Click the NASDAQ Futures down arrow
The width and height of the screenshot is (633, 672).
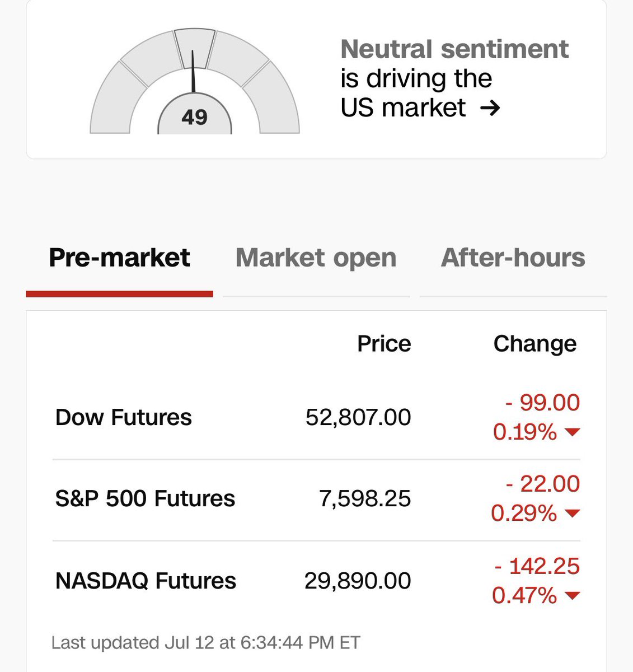pos(573,596)
